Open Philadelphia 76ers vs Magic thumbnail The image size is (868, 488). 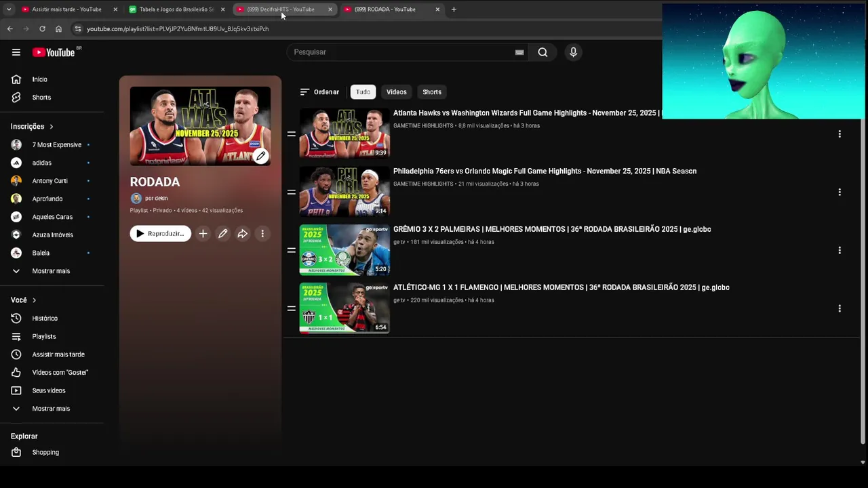coord(344,192)
